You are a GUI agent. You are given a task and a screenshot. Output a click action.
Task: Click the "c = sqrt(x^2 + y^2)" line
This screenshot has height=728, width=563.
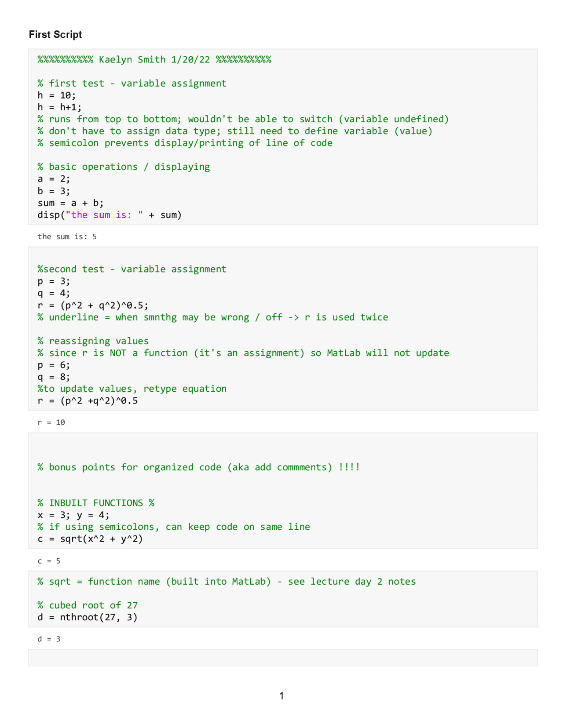(90, 539)
